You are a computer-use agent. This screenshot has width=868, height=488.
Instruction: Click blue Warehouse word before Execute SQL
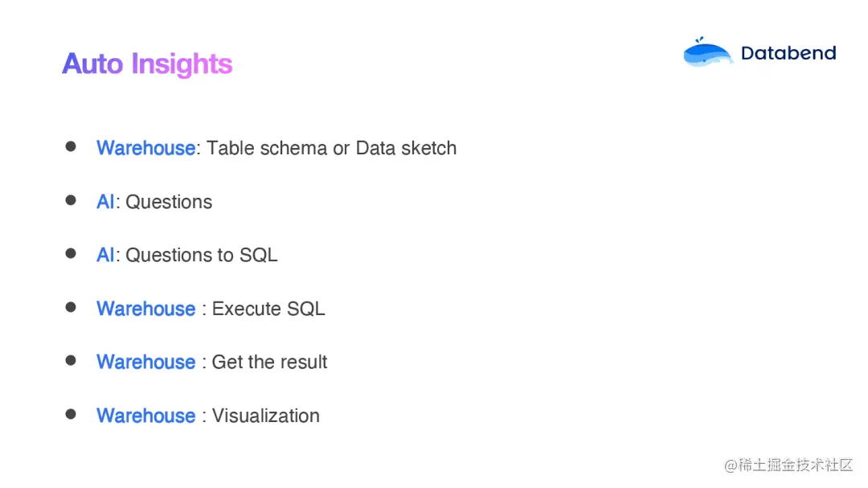[145, 309]
